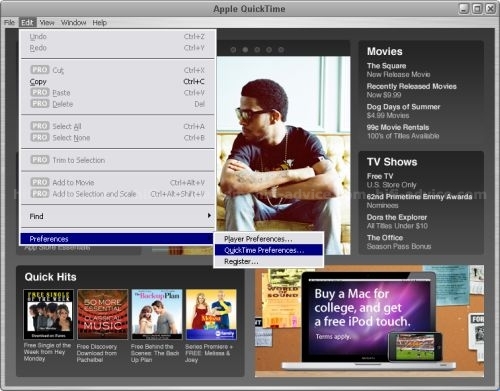Open Dog Days of Summer link

(403, 107)
